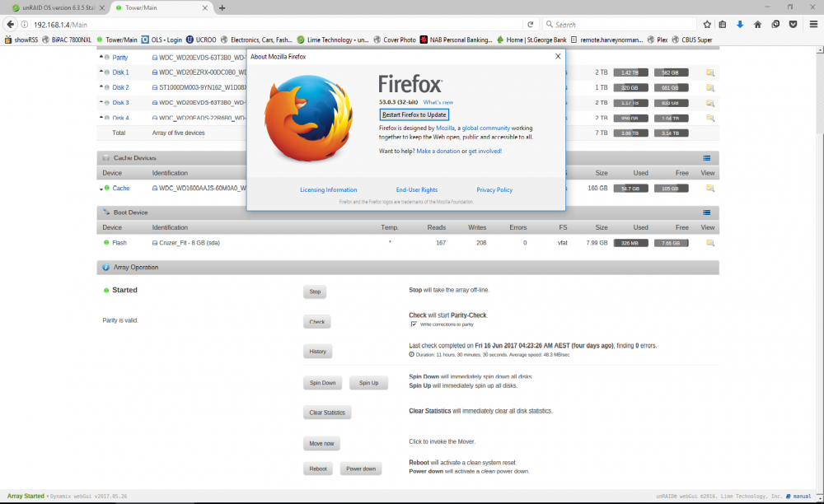Open the get involved! link
The height and width of the screenshot is (504, 824).
pos(485,152)
